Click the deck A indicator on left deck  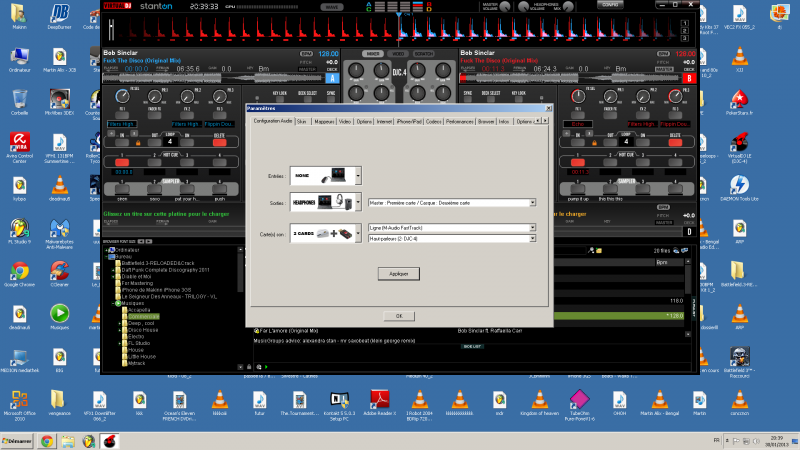coord(331,77)
